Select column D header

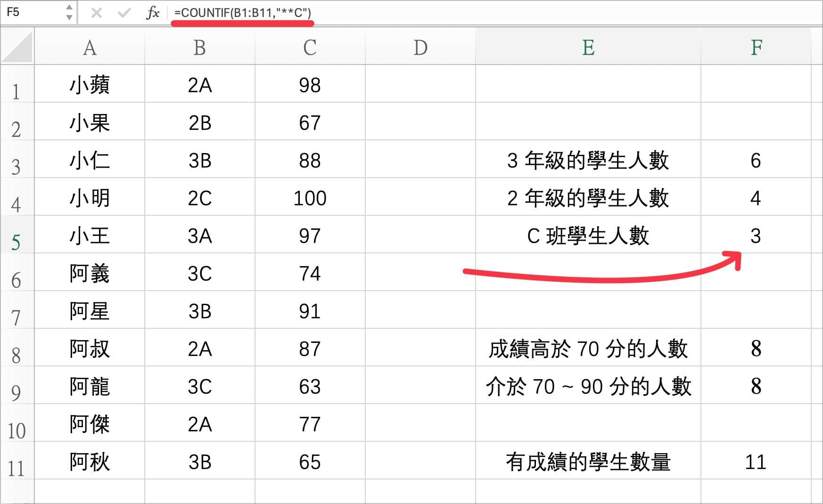click(x=420, y=47)
